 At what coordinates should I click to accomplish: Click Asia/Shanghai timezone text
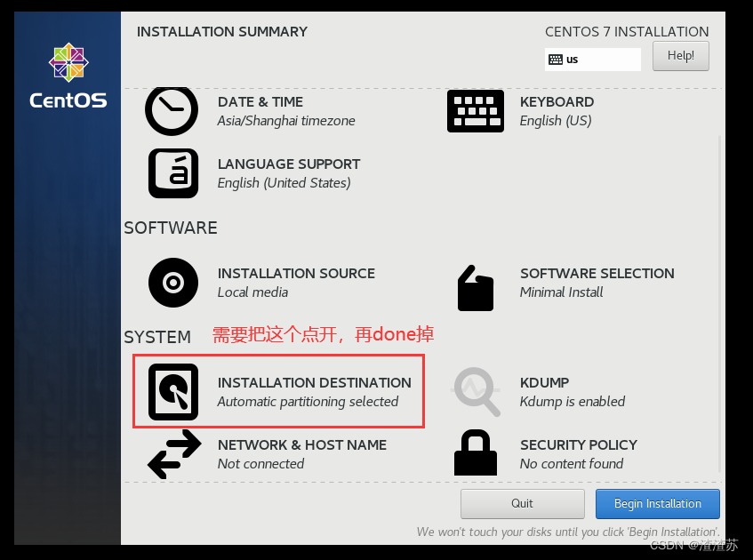coord(286,121)
